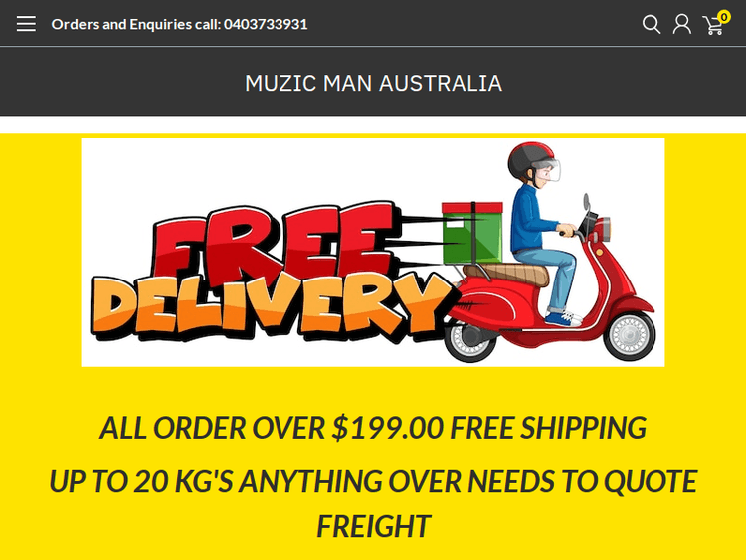Select the 'ALL ORDER OVER $199.00 FREE SHIPPING' heading
The image size is (746, 560).
(x=373, y=428)
